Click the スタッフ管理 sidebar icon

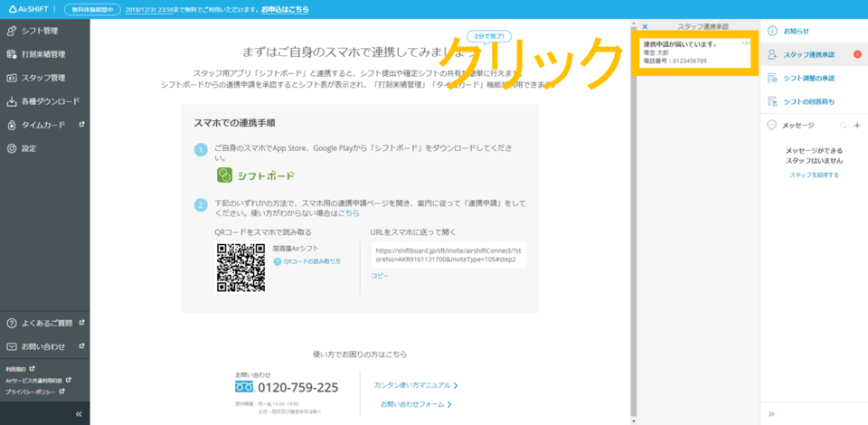(12, 78)
